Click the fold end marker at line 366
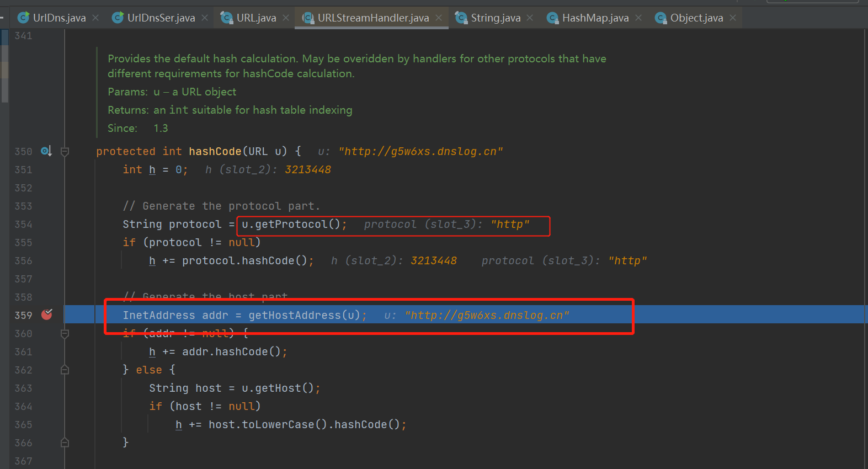Screen dimensions: 868x469 point(65,443)
